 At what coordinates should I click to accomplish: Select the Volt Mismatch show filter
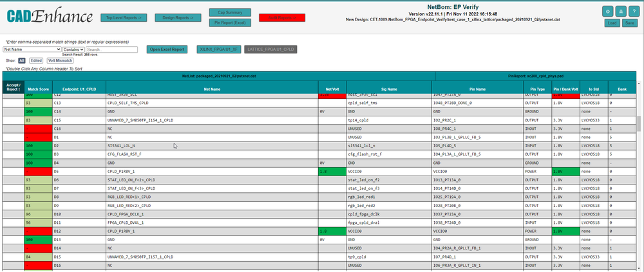click(x=60, y=60)
